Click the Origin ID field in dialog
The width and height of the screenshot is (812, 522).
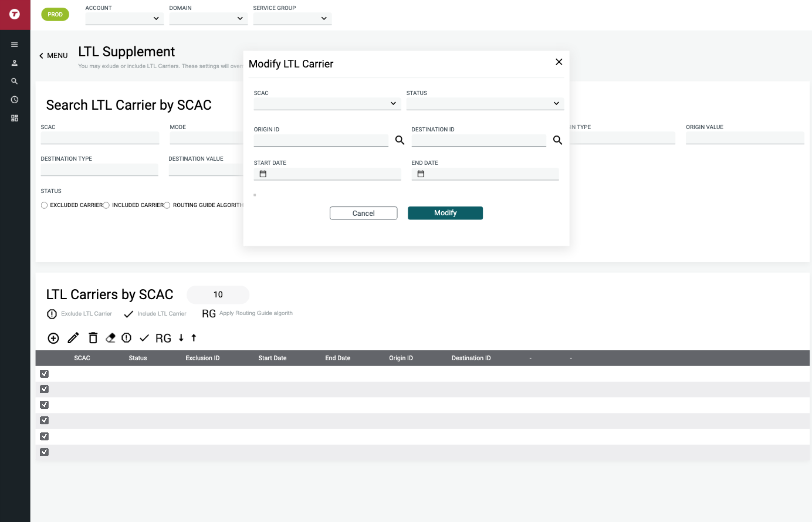(x=321, y=140)
